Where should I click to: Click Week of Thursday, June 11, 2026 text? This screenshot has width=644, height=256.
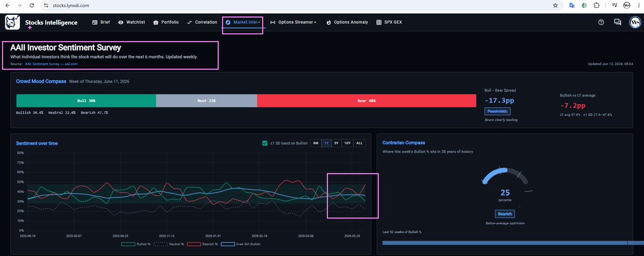(99, 82)
